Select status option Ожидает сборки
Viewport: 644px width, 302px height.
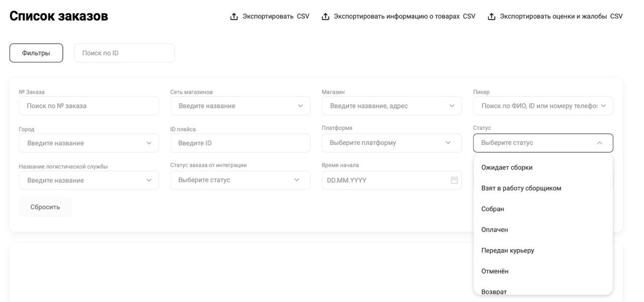click(507, 168)
